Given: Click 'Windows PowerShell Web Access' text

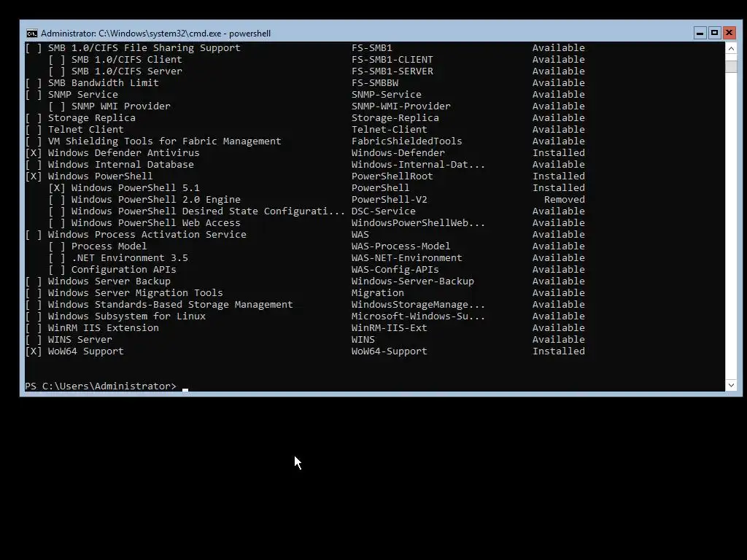Looking at the screenshot, I should click(x=156, y=223).
